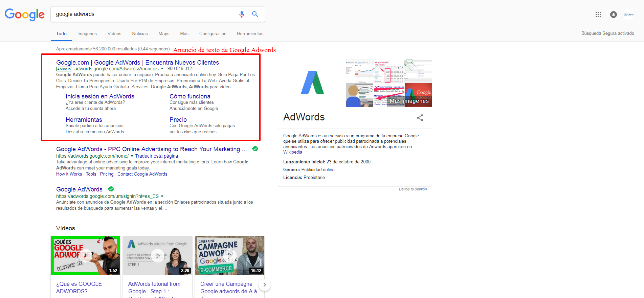Switch to the Todo tab
The height and width of the screenshot is (298, 644).
point(61,33)
